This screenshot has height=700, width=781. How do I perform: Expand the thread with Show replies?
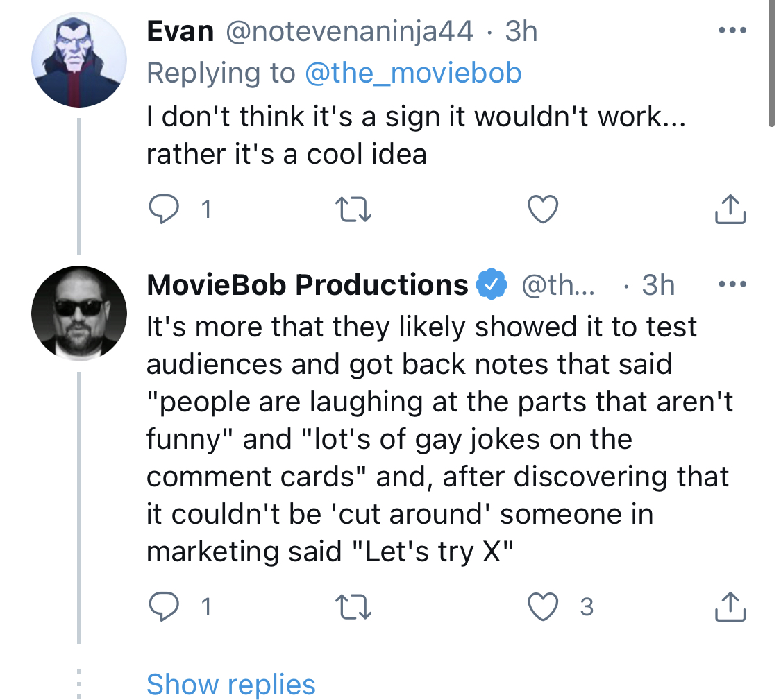pos(230,684)
